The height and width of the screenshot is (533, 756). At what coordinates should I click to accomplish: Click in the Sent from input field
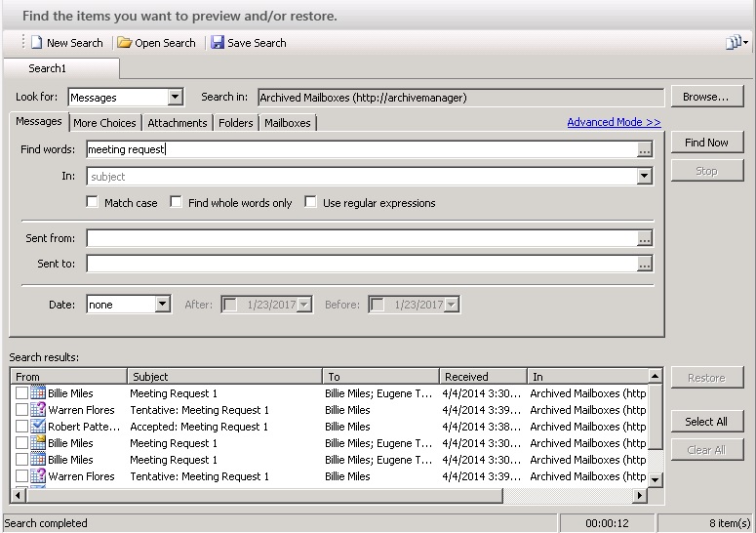click(361, 238)
